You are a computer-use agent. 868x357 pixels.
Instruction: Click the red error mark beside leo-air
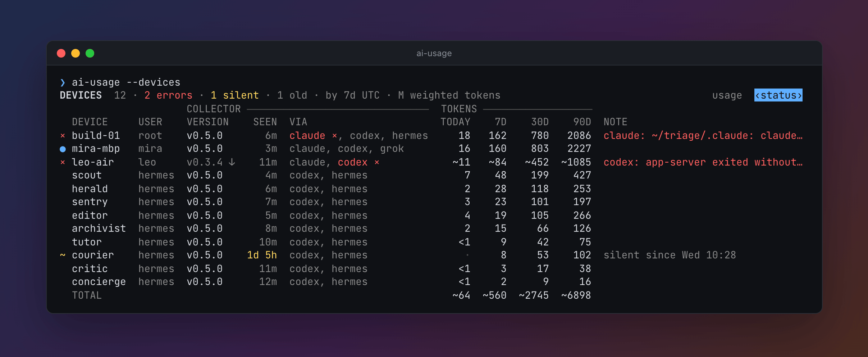(63, 162)
